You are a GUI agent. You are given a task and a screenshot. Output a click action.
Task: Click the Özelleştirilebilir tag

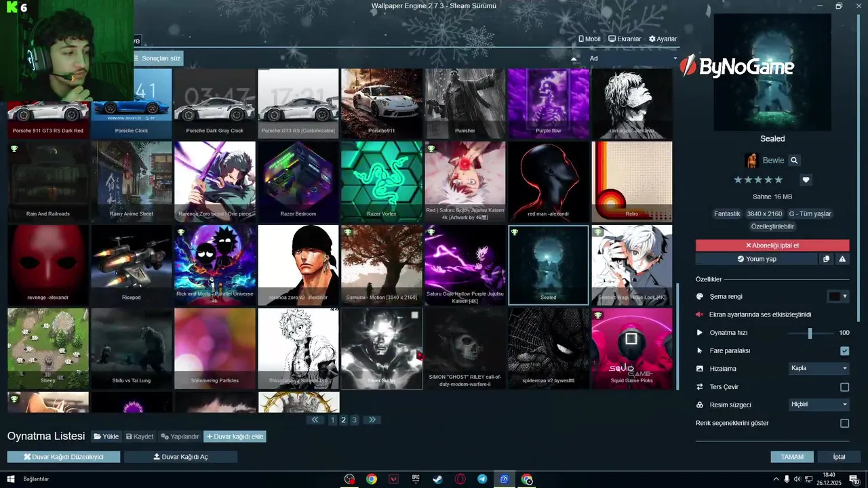point(772,226)
